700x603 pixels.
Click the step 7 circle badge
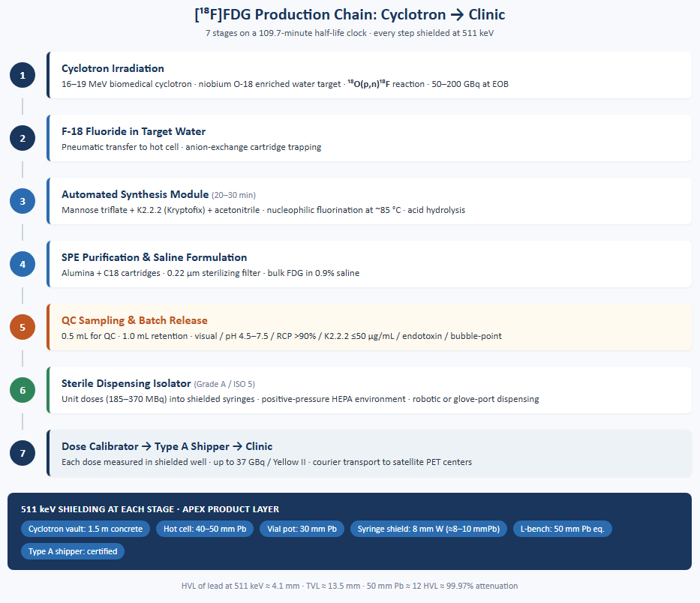[x=23, y=453]
